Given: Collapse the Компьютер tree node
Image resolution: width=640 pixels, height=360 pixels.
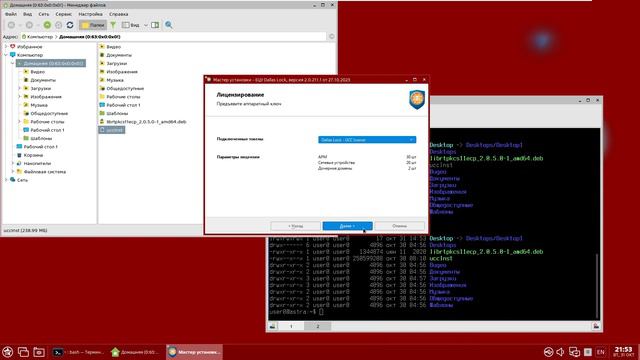Looking at the screenshot, I should [x=6, y=55].
